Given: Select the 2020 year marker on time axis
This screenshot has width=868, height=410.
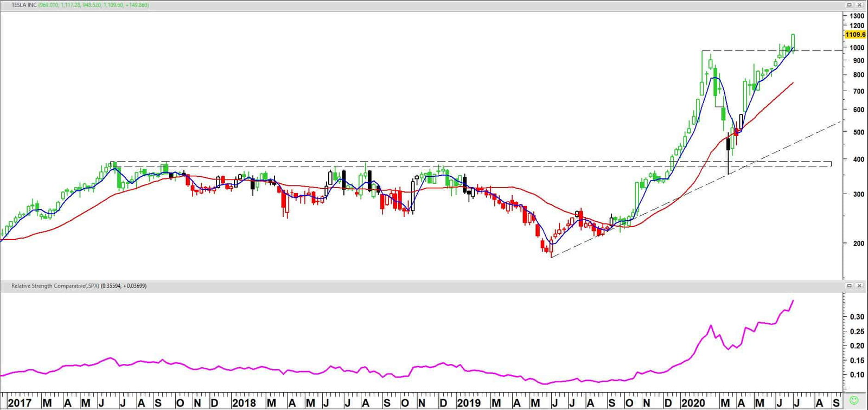Looking at the screenshot, I should click(693, 403).
